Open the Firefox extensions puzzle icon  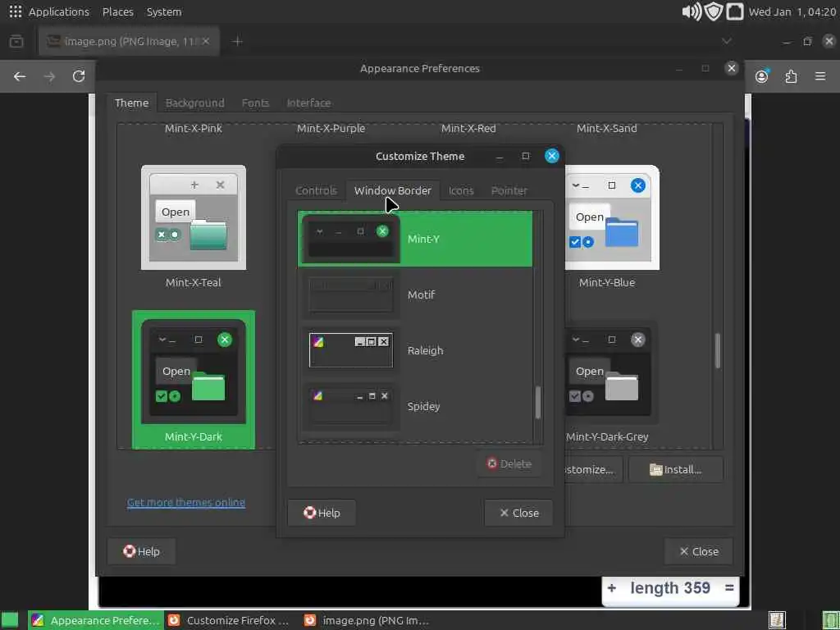pos(792,76)
